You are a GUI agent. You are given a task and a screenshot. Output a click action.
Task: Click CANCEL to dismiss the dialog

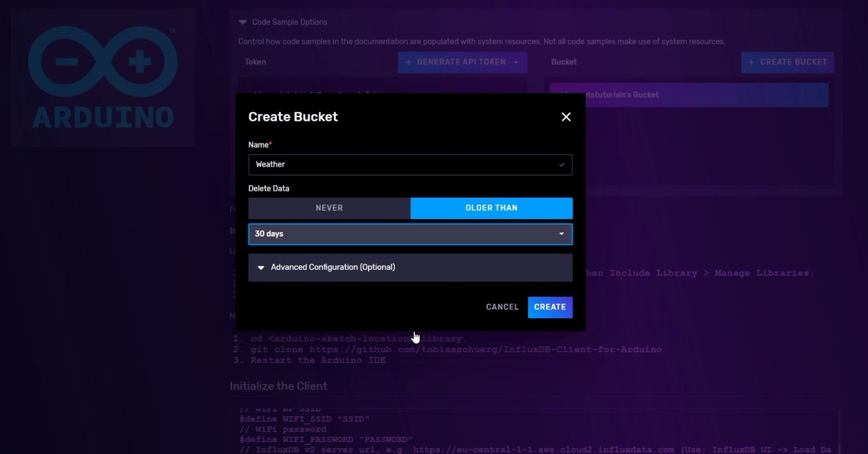pos(502,307)
